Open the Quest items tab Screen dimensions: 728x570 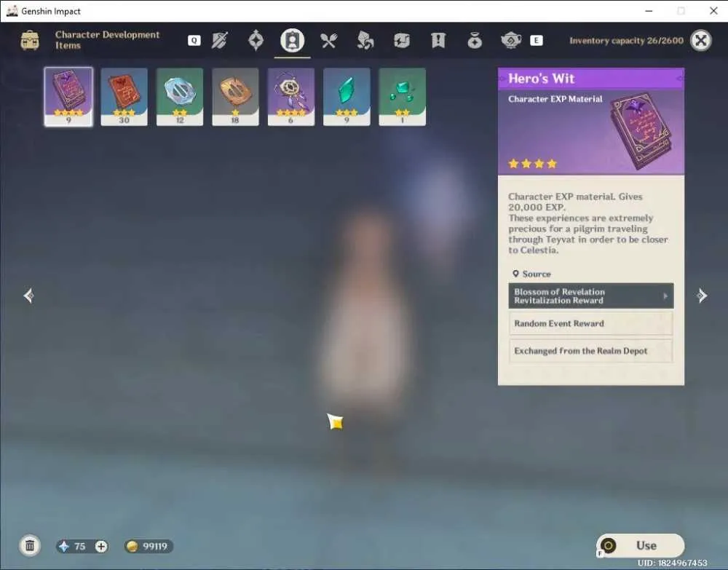438,41
